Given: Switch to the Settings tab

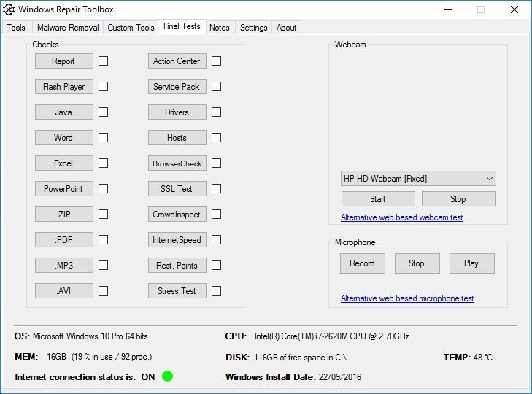Looking at the screenshot, I should [253, 28].
